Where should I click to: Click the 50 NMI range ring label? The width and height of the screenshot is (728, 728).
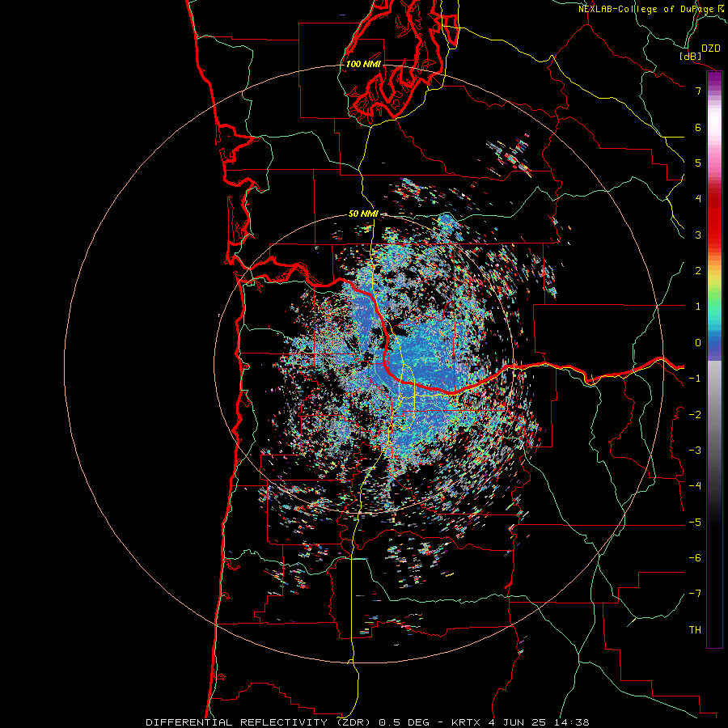point(363,214)
